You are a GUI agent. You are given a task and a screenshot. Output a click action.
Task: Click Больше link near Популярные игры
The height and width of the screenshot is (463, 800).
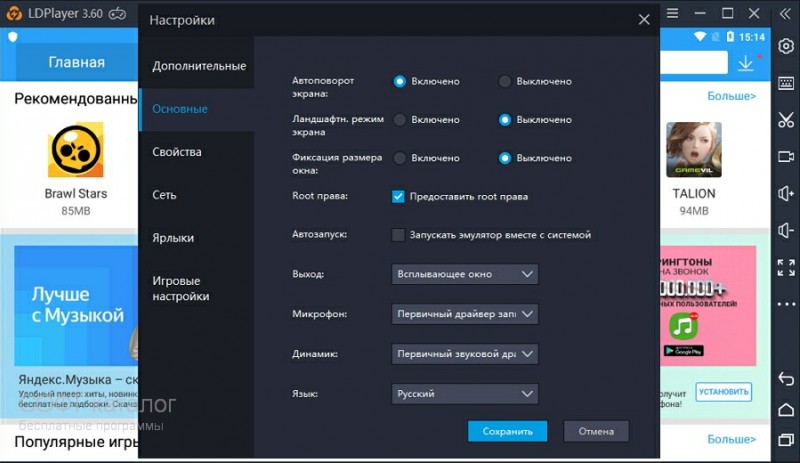click(x=731, y=439)
